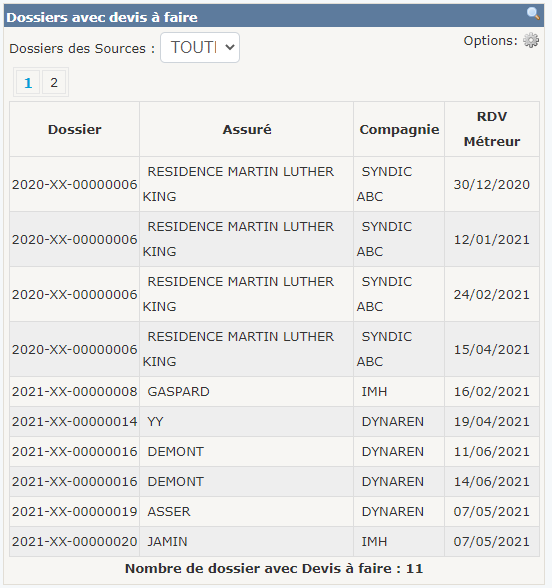Open the Options gear icon

click(531, 40)
